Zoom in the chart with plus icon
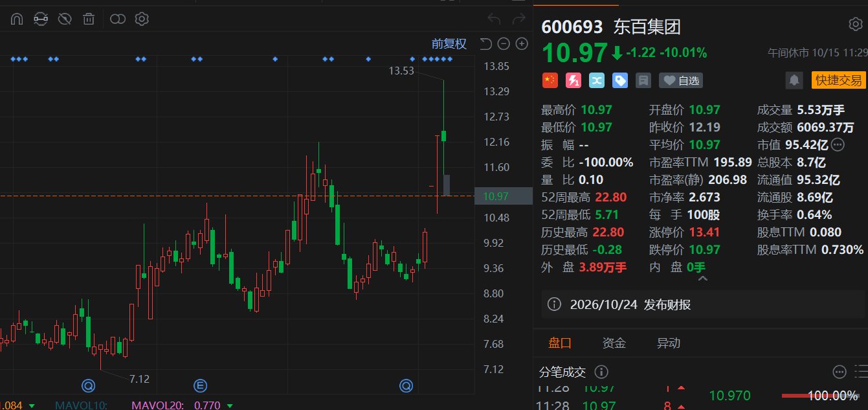The height and width of the screenshot is (410, 868). [x=522, y=44]
